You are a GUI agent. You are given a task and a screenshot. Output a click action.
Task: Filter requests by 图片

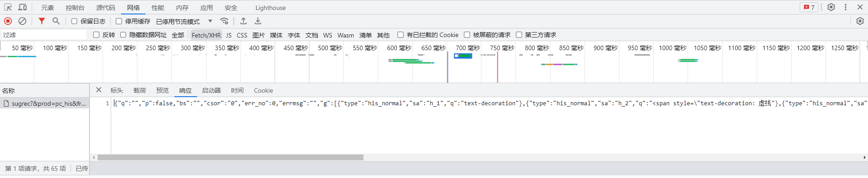tap(259, 35)
